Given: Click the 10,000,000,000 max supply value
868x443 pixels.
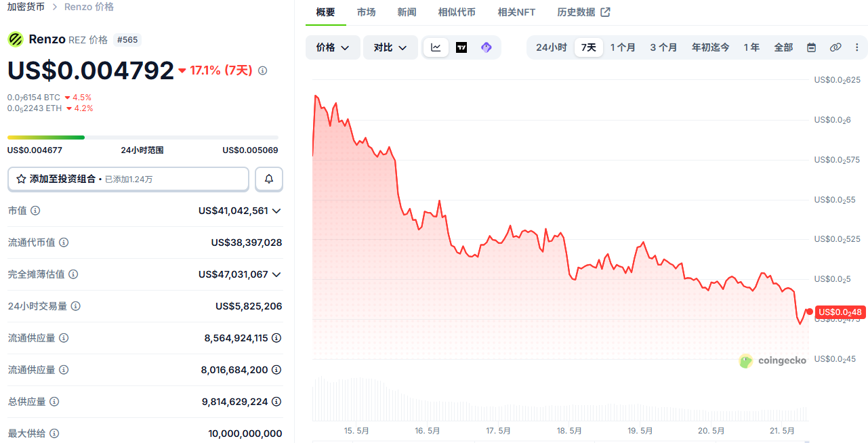Looking at the screenshot, I should (245, 434).
